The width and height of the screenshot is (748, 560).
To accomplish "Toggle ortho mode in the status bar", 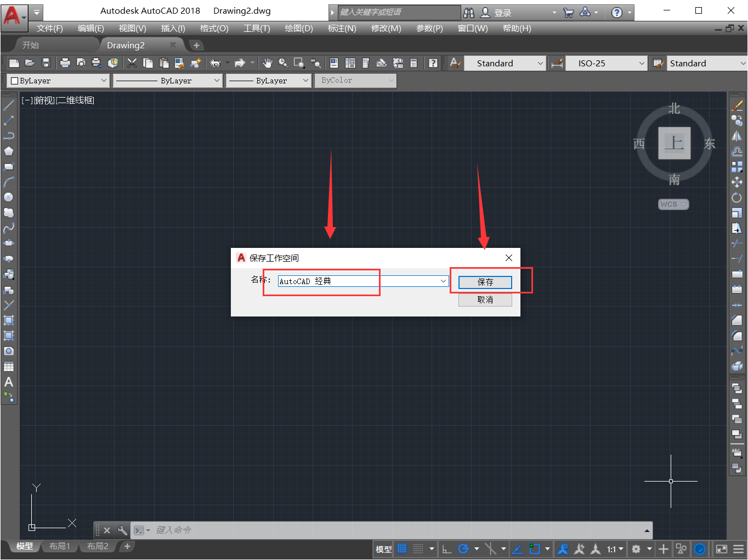I will pos(446,548).
